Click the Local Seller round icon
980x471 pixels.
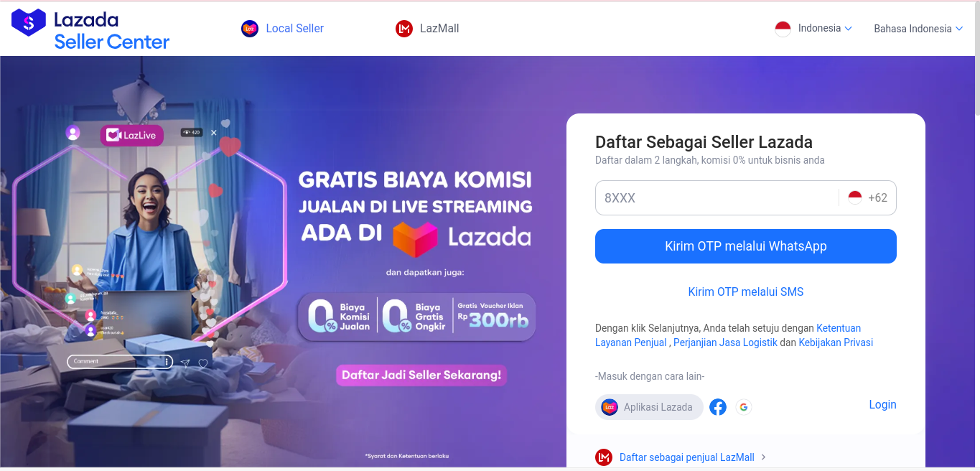(x=250, y=29)
